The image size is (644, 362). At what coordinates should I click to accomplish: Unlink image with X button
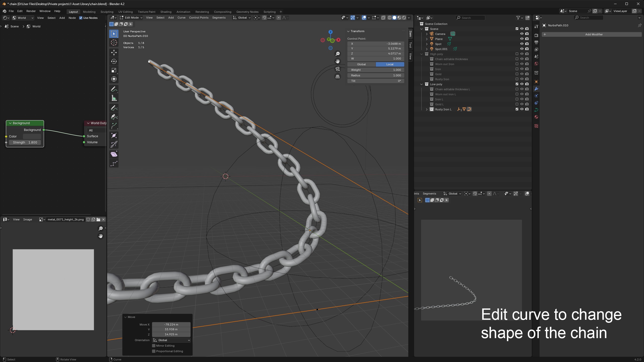pyautogui.click(x=103, y=219)
